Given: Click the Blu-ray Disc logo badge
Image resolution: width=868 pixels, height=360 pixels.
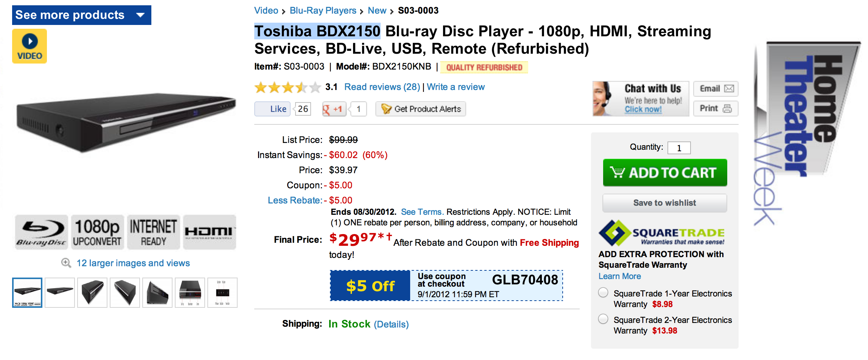Looking at the screenshot, I should click(x=41, y=232).
